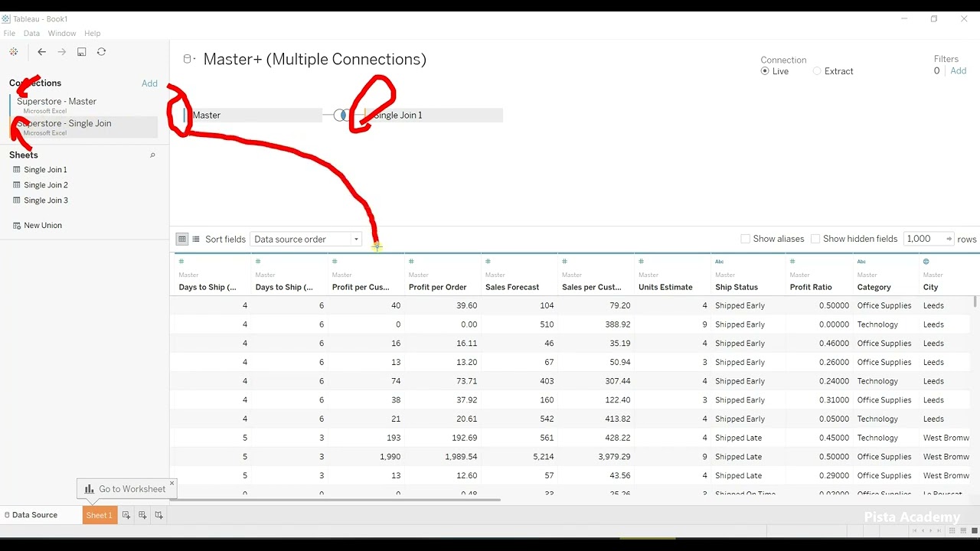Viewport: 980px width, 551px height.
Task: Click the number type icon above Sales Forecast
Action: click(488, 262)
